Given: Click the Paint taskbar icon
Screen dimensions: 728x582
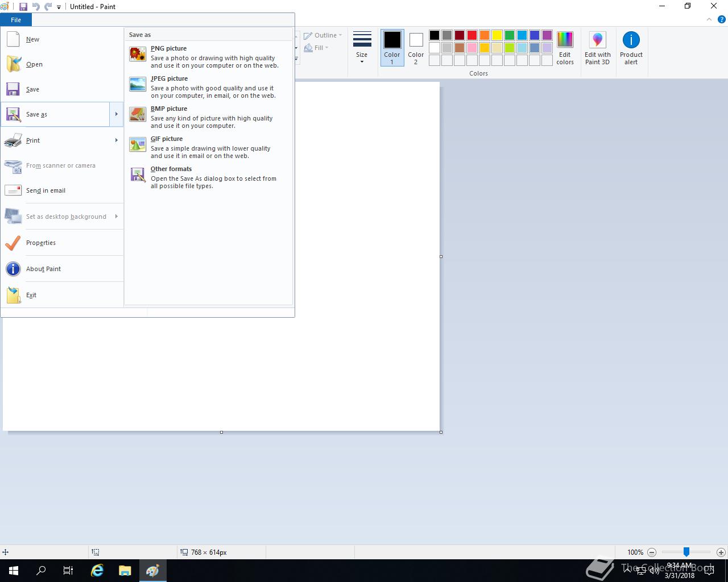Looking at the screenshot, I should tap(152, 571).
